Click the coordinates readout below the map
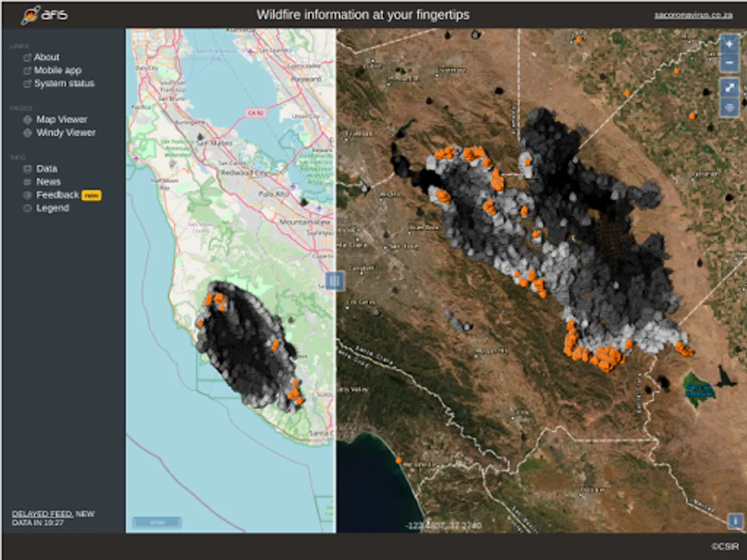This screenshot has width=747, height=560. [x=443, y=526]
